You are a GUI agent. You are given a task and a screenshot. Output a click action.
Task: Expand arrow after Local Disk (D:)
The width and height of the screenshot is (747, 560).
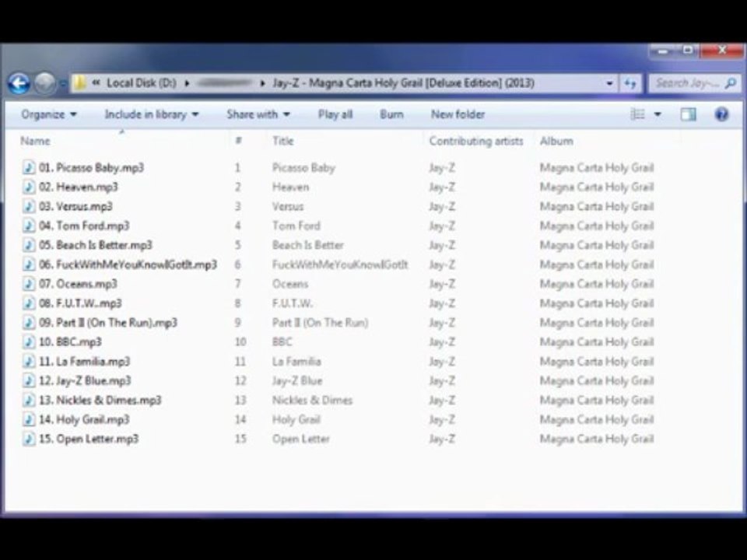(187, 83)
